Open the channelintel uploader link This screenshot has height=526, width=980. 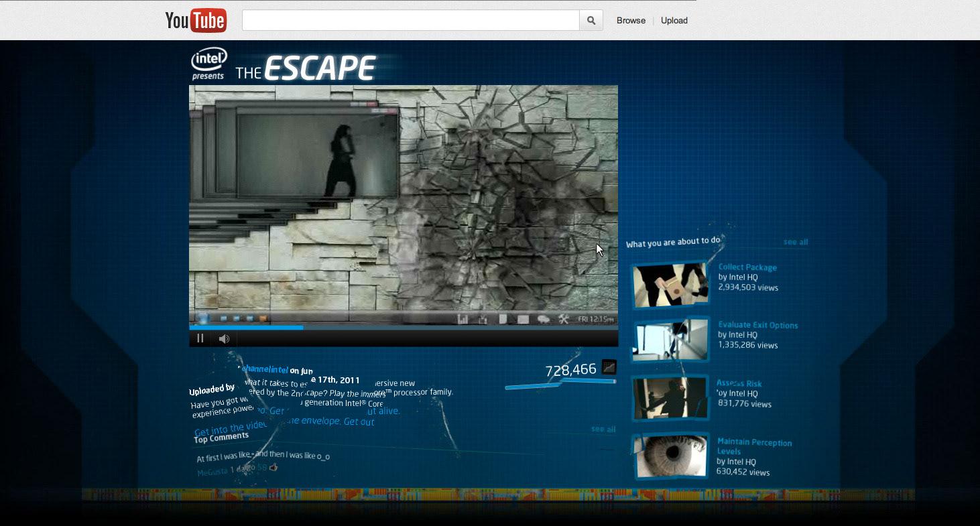[264, 369]
